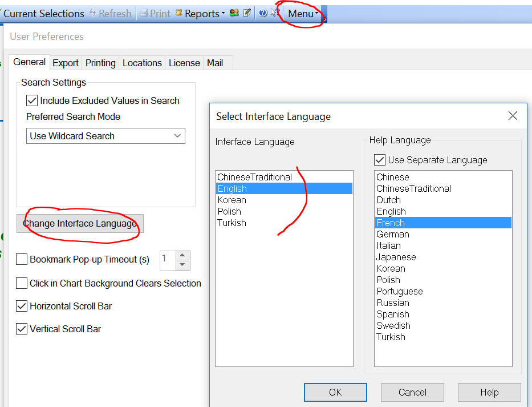Select French in Help Language list
This screenshot has width=532, height=407.
(x=443, y=223)
